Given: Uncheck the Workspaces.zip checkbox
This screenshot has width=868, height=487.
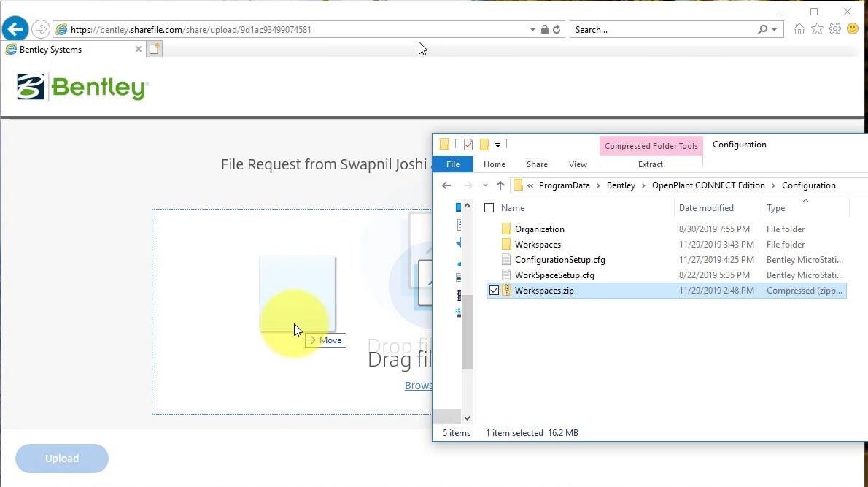Looking at the screenshot, I should (494, 291).
